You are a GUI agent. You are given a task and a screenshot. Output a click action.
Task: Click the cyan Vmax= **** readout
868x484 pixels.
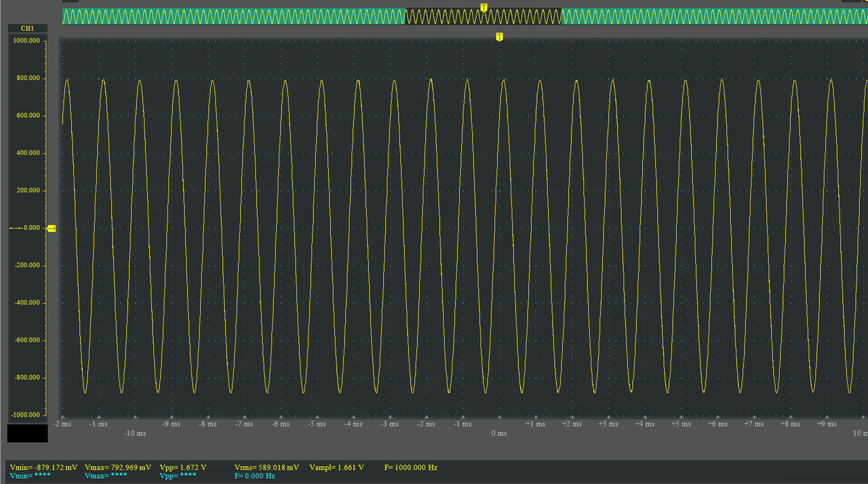(x=106, y=476)
